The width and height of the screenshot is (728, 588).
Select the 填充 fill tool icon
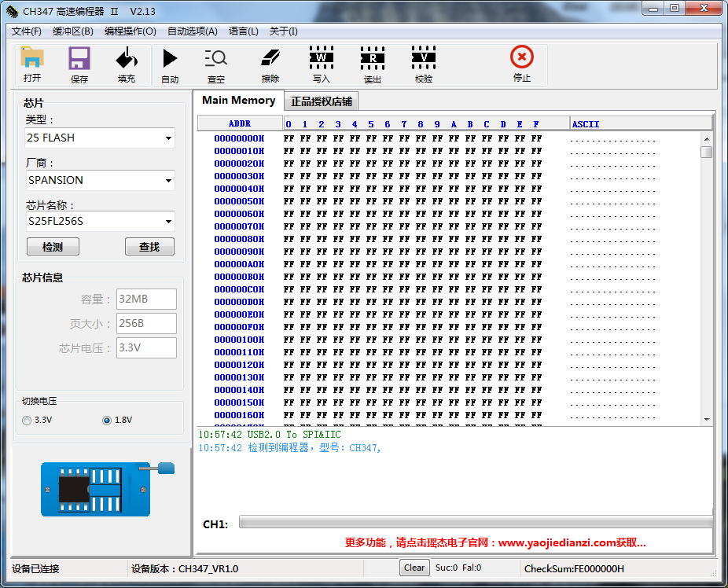[x=126, y=63]
